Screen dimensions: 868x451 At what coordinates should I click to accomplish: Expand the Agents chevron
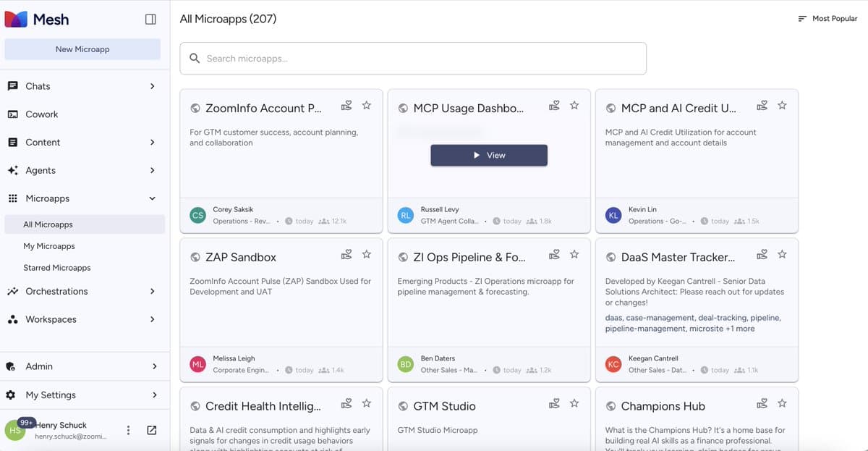point(152,171)
